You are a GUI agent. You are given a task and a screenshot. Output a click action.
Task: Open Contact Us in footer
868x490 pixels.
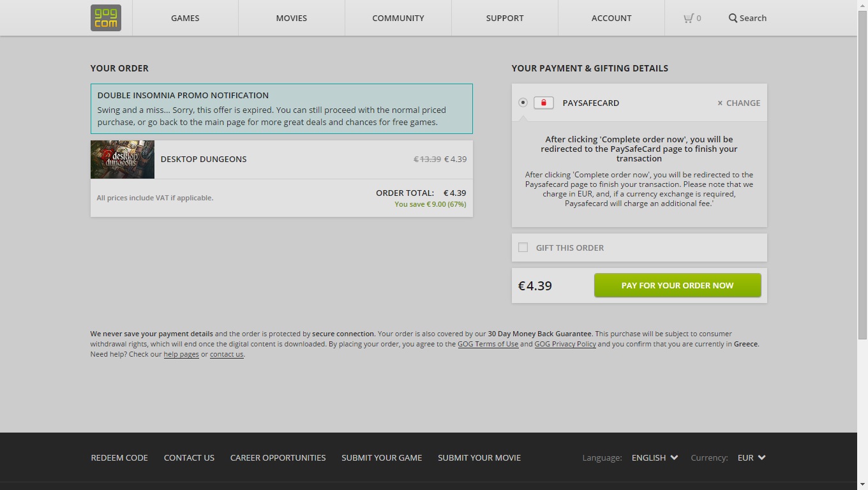tap(189, 457)
